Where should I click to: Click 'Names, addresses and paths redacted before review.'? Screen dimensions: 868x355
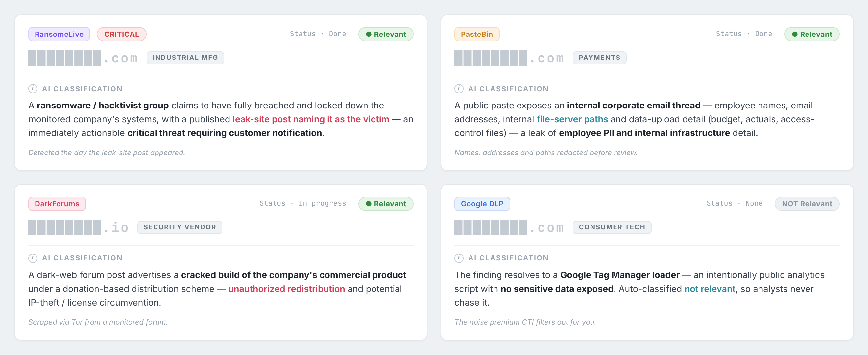click(546, 153)
